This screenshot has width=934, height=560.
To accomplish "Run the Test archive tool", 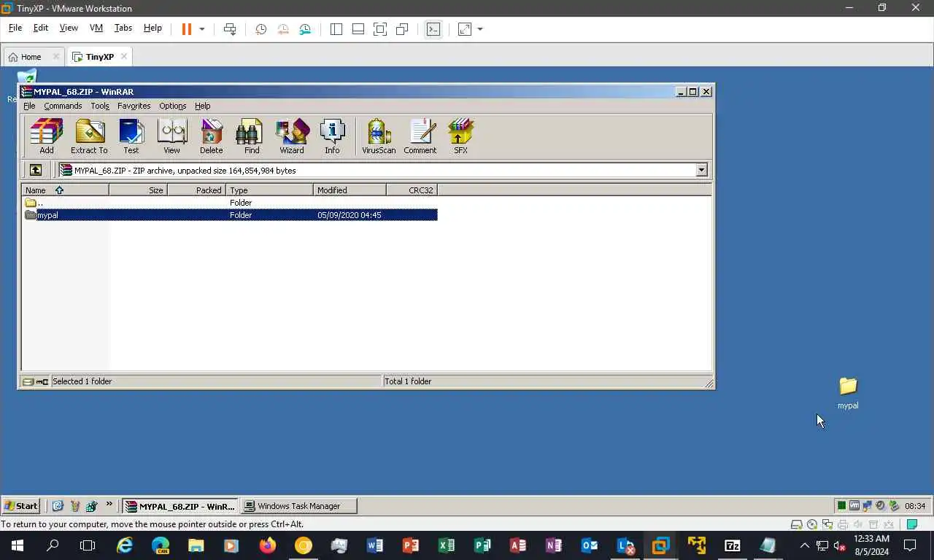I will point(131,136).
